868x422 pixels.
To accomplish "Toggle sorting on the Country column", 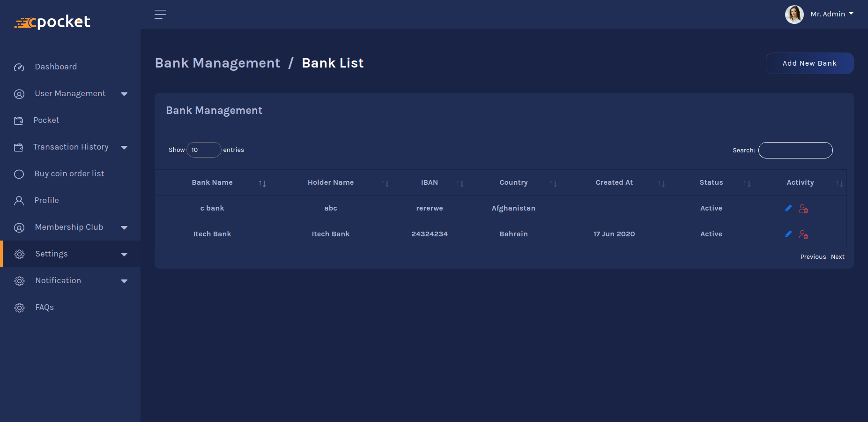I will [553, 184].
